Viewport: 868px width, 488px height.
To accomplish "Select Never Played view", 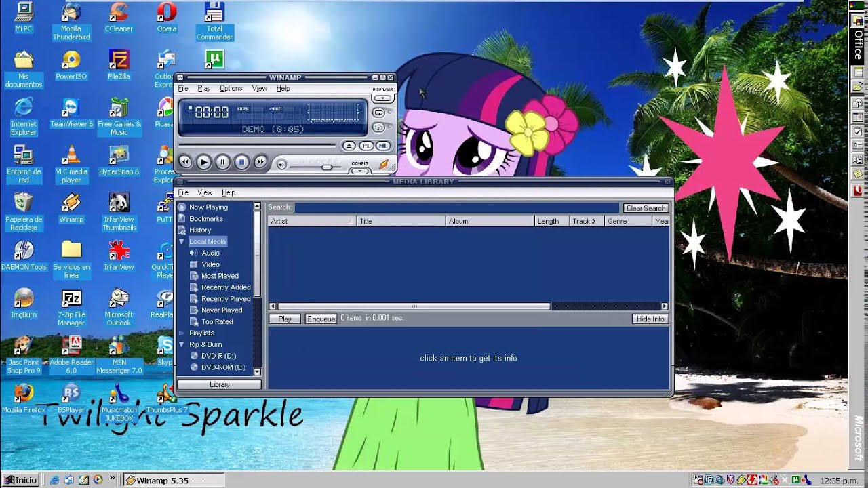I will (x=222, y=310).
